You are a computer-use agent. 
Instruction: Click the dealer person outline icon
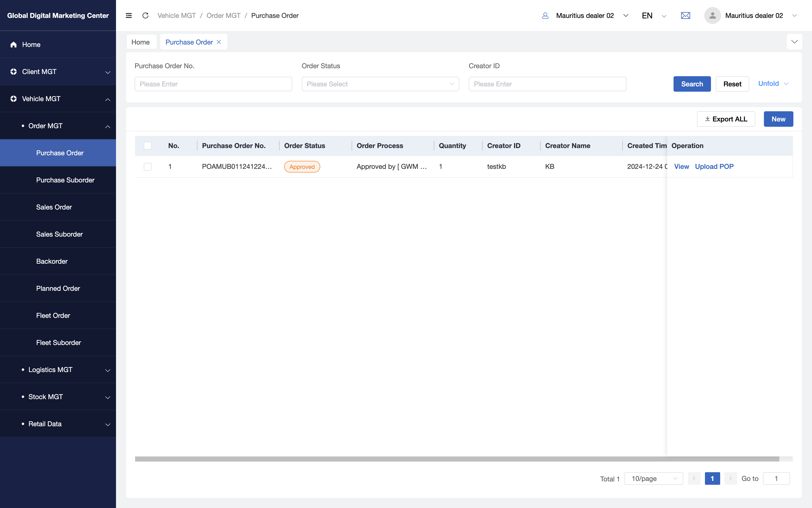[545, 15]
